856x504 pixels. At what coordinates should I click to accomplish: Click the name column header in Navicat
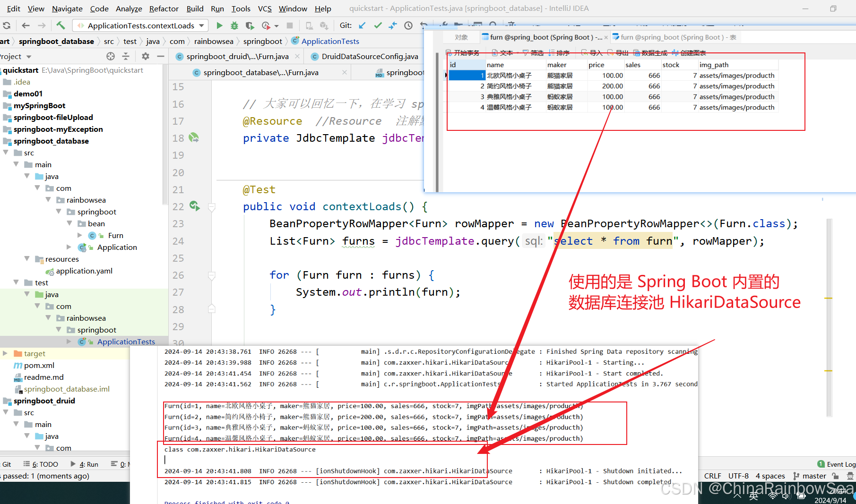click(x=515, y=65)
